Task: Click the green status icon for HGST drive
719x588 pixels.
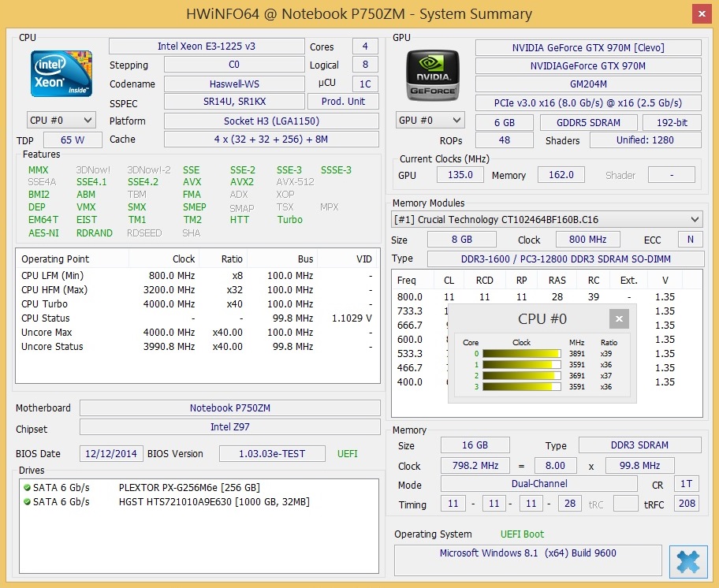Action: click(27, 502)
